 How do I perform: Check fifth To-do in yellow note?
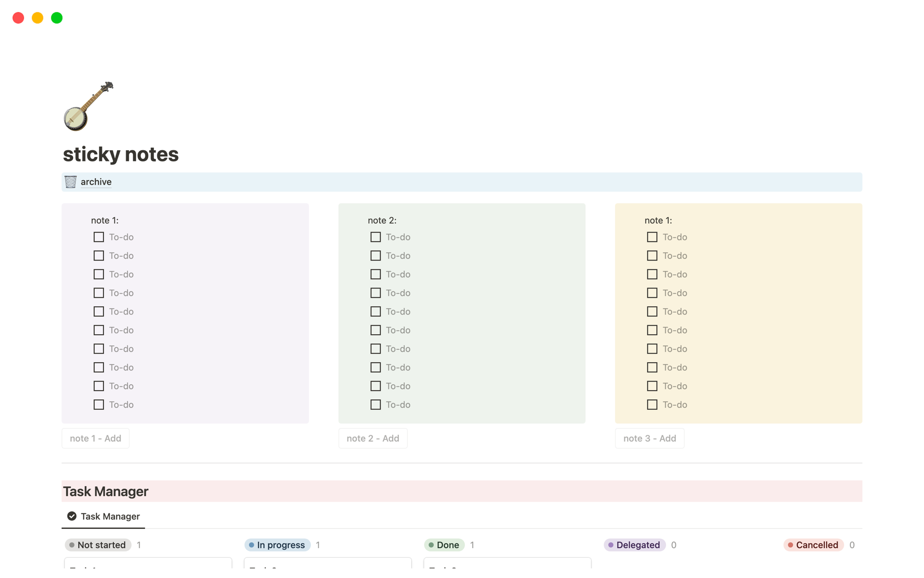[x=652, y=312]
